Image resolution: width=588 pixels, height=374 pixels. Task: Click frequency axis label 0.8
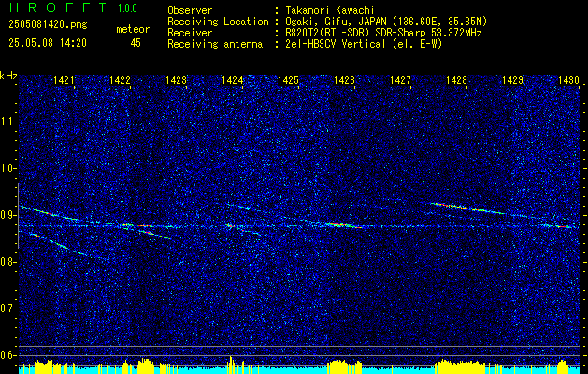pyautogui.click(x=7, y=262)
